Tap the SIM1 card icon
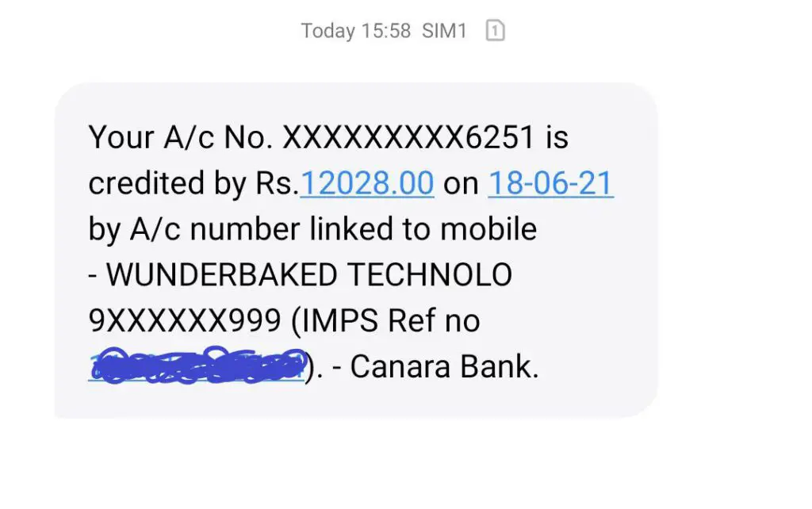The width and height of the screenshot is (812, 509). pos(495,31)
